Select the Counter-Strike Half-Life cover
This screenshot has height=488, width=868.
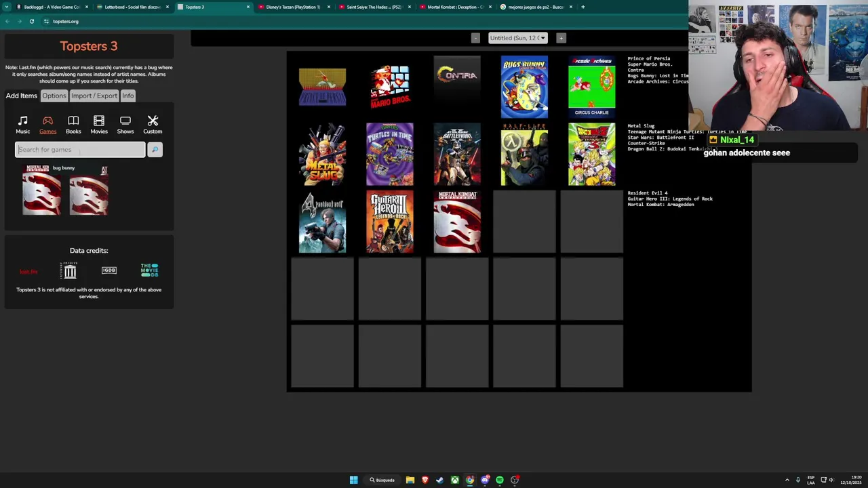click(x=524, y=155)
